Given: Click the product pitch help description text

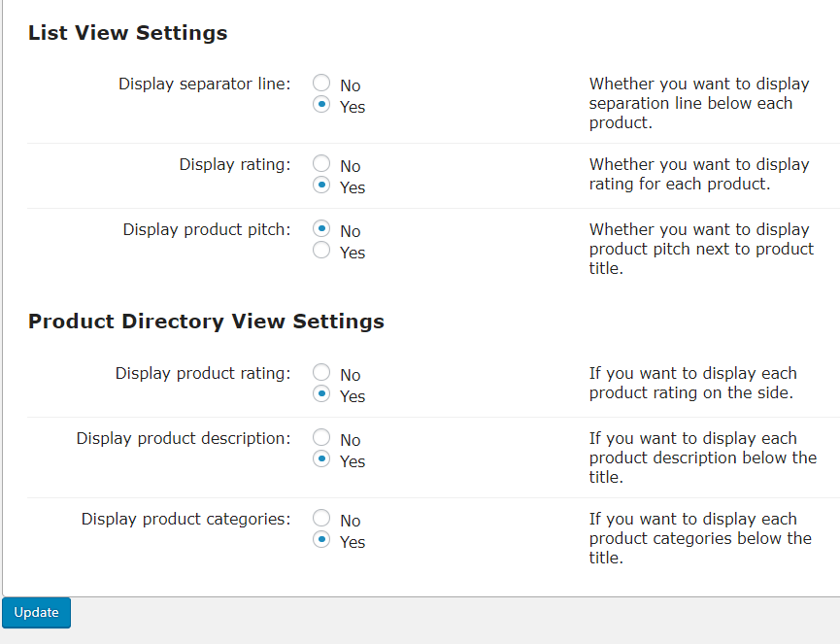Looking at the screenshot, I should 700,249.
